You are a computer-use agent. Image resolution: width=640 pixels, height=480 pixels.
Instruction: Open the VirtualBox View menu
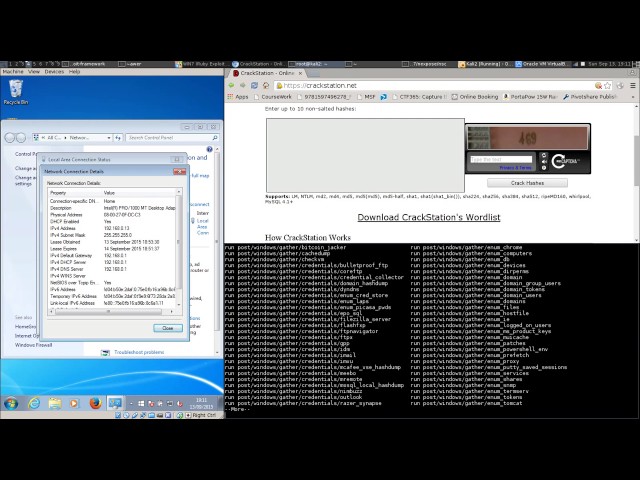(34, 72)
